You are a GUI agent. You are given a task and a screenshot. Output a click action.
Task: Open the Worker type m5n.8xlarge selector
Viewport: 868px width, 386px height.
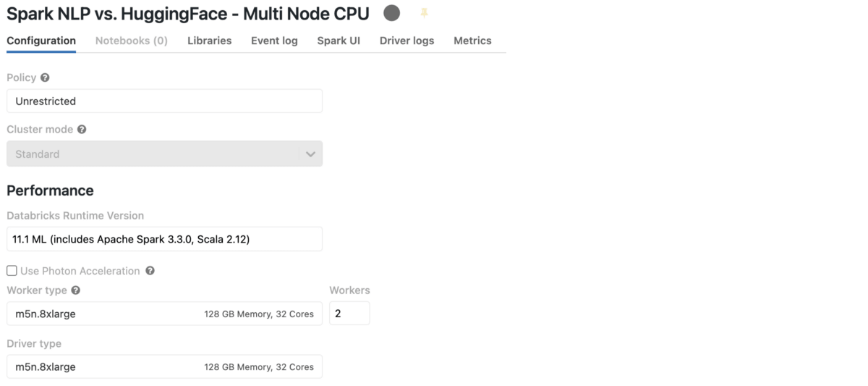(164, 314)
